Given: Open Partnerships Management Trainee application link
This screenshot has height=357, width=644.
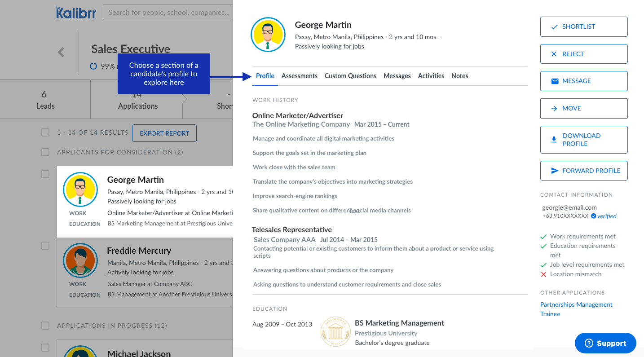Looking at the screenshot, I should (576, 309).
